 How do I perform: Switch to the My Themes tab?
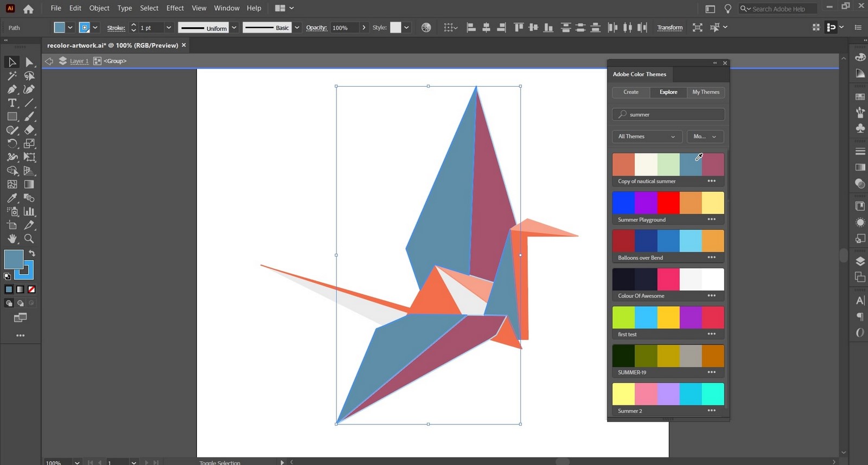[x=706, y=92]
